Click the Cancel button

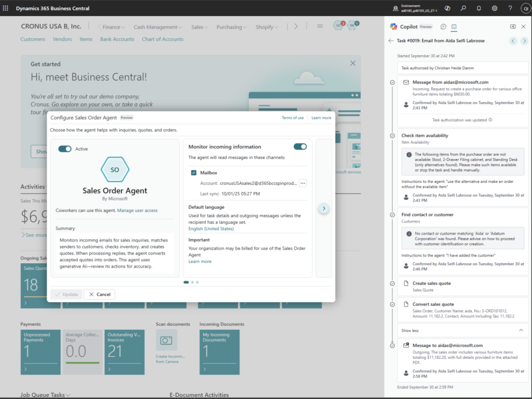99,294
